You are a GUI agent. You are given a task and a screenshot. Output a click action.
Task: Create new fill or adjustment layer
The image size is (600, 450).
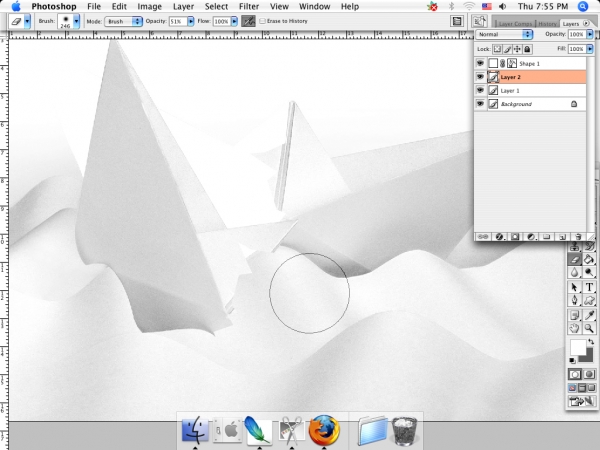pos(531,237)
